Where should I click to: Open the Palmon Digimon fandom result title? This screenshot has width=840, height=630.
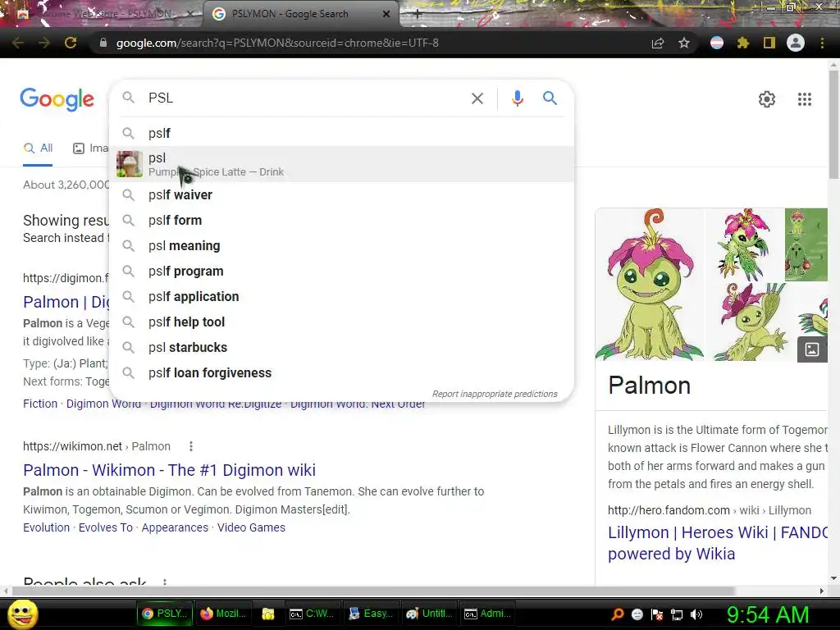pyautogui.click(x=66, y=302)
